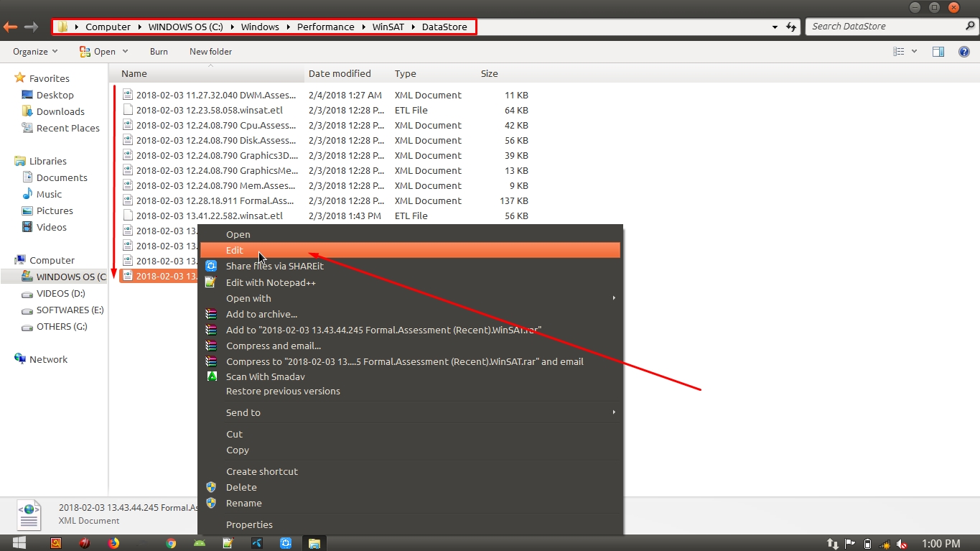Click the Burn toolbar button
The width and height of the screenshot is (980, 551).
[159, 52]
